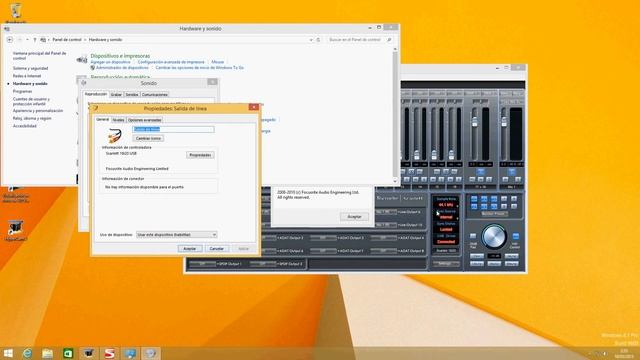The height and width of the screenshot is (360, 640).
Task: Open the Line Output 10 routing dropdown
Action: (x=386, y=225)
